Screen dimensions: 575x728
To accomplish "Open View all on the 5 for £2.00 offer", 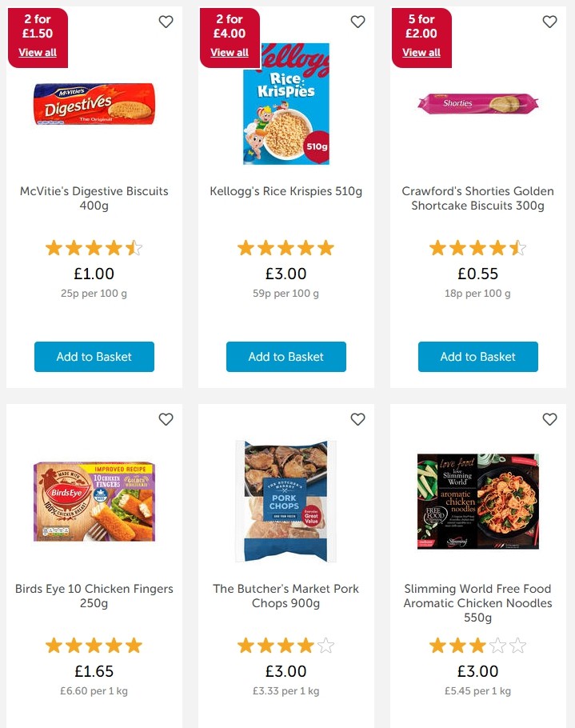I will click(421, 52).
